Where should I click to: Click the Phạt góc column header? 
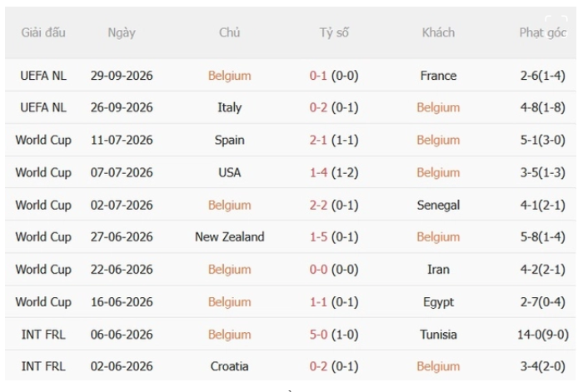click(542, 33)
